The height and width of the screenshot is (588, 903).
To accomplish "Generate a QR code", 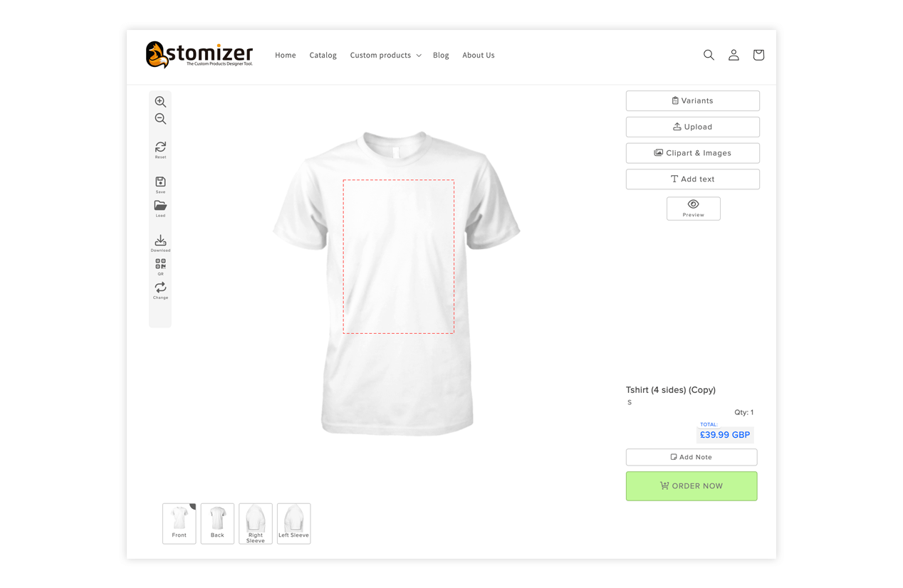I will click(x=160, y=267).
